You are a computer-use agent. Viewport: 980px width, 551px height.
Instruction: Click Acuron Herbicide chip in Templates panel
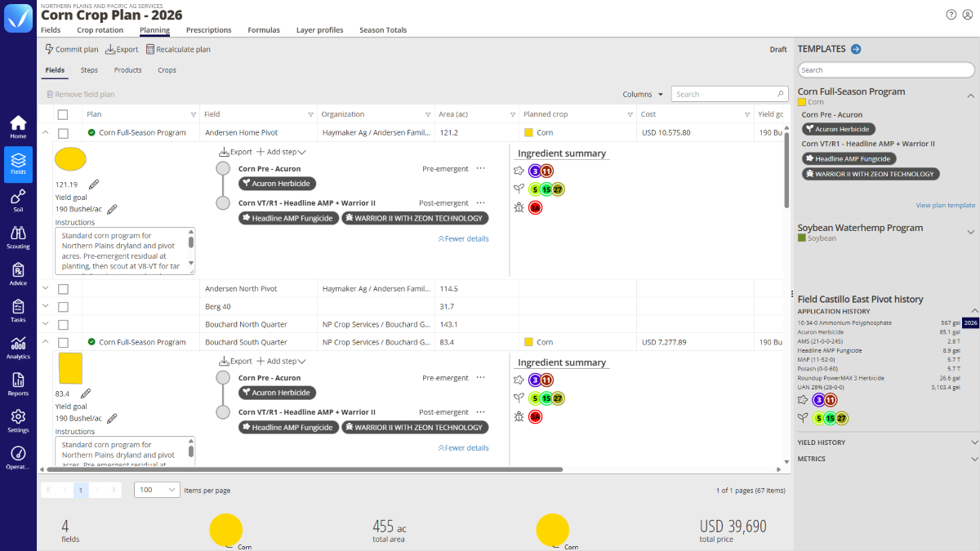[839, 129]
